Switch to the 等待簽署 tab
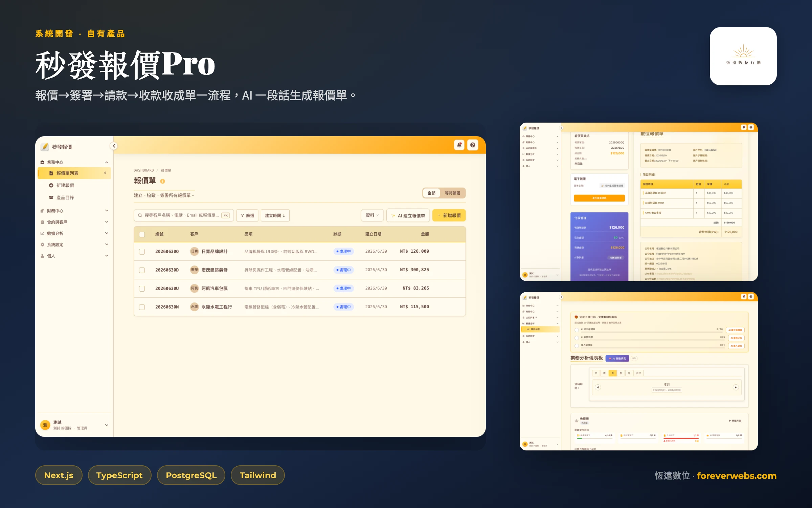The width and height of the screenshot is (812, 508). 452,193
